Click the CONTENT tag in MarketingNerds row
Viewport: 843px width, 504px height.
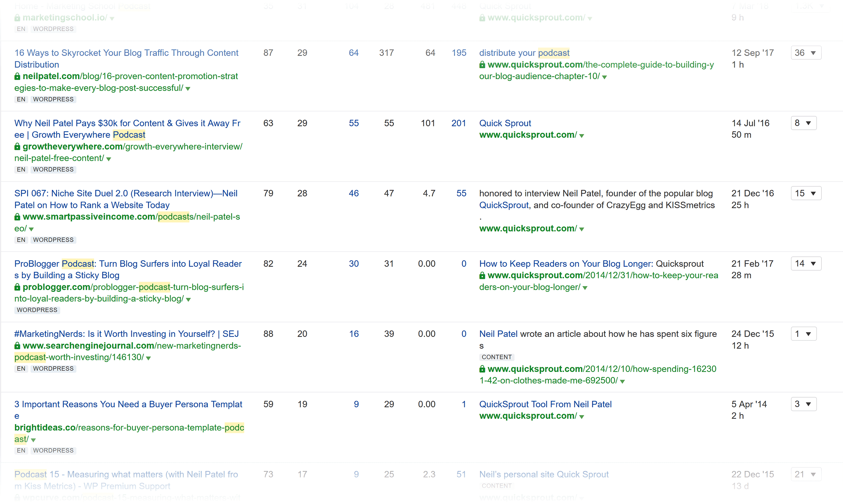[497, 357]
